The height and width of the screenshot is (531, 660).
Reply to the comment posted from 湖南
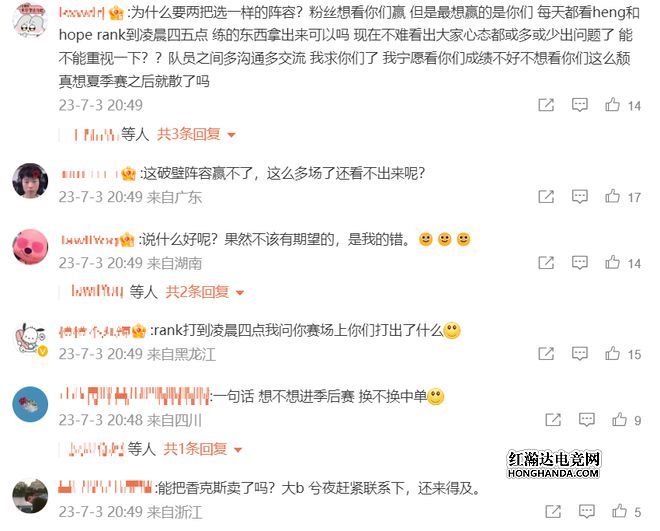pyautogui.click(x=580, y=263)
